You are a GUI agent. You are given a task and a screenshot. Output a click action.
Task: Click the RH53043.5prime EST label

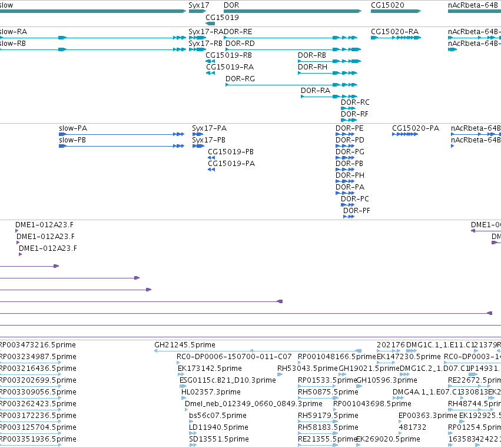point(307,369)
